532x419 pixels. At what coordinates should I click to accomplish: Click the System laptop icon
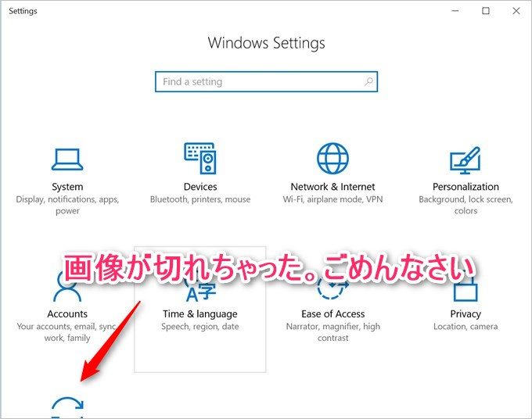67,159
